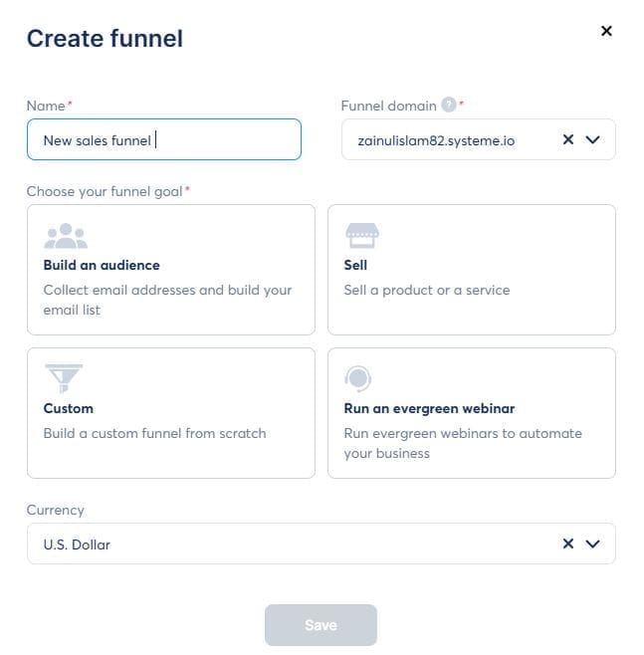Click the Funnel domain help question icon

pos(449,105)
